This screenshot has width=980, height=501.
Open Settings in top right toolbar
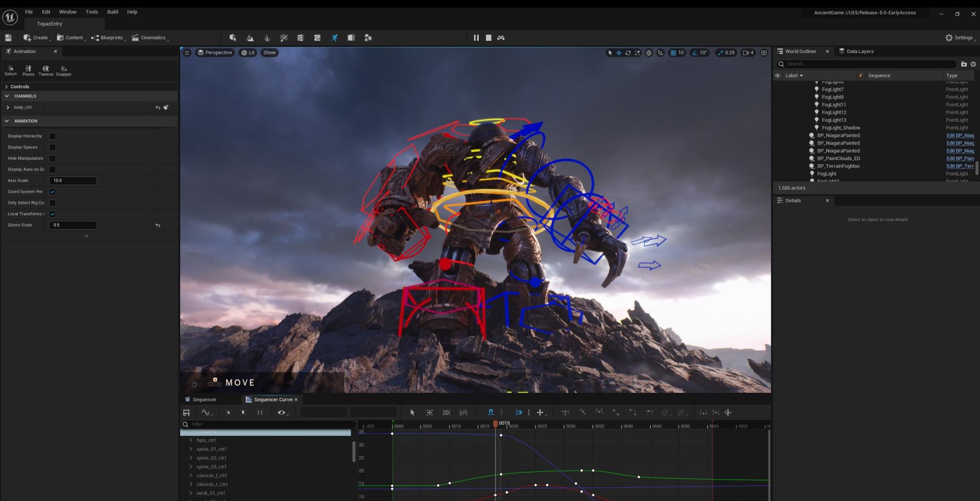(960, 38)
